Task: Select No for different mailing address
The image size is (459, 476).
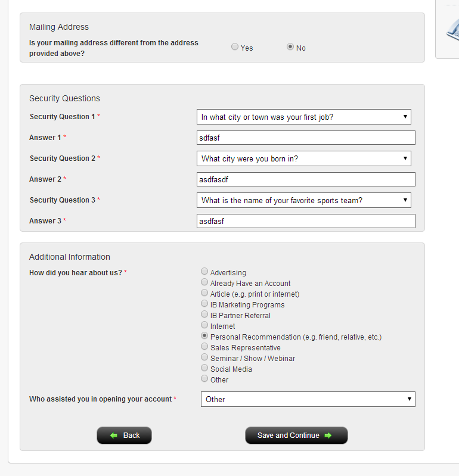Action: [290, 46]
